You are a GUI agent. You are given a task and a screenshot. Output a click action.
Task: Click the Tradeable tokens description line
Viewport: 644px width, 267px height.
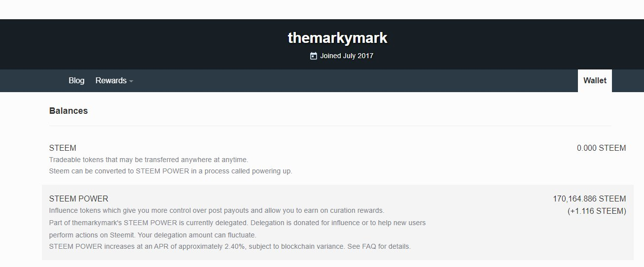148,160
